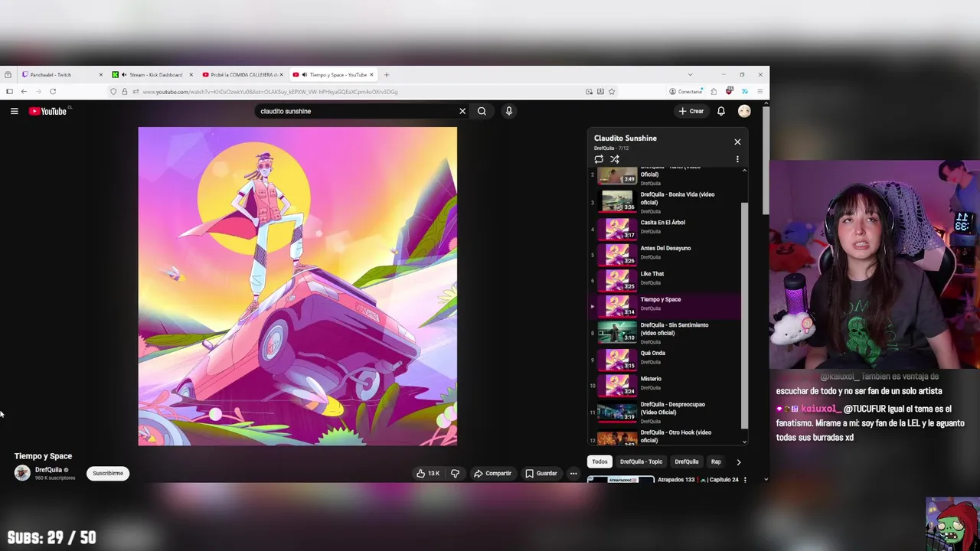
Task: Like the video with thumbs up
Action: coord(428,473)
